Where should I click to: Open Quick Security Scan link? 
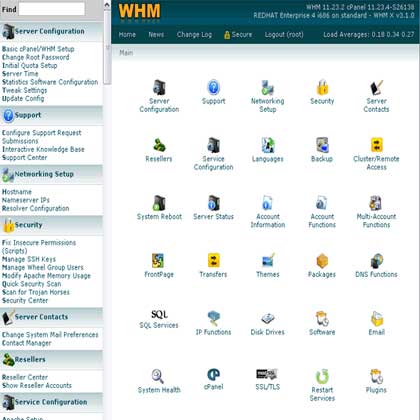[32, 284]
